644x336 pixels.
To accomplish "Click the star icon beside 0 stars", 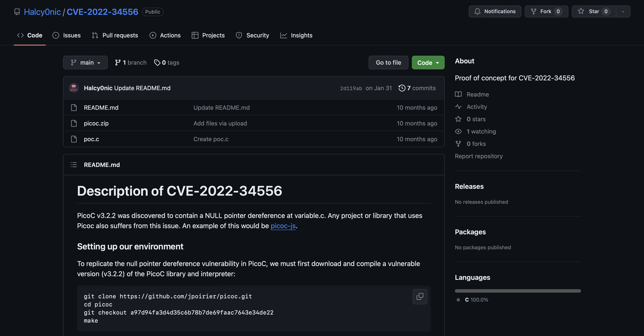I will (458, 119).
